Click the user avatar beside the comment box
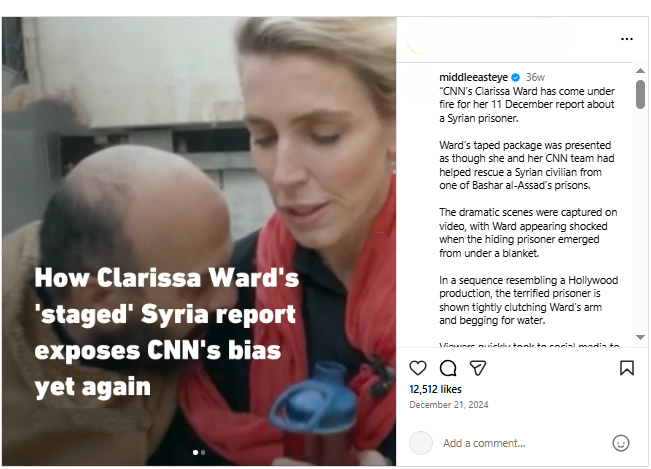The width and height of the screenshot is (651, 469). coord(421,443)
